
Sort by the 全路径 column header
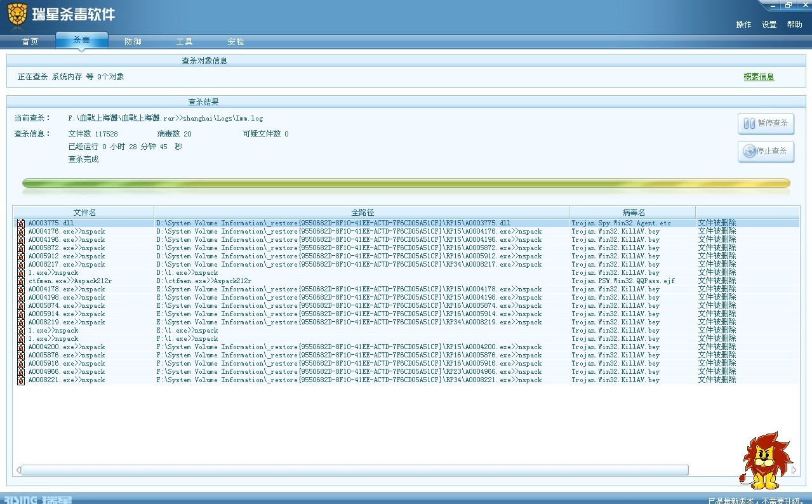(362, 212)
